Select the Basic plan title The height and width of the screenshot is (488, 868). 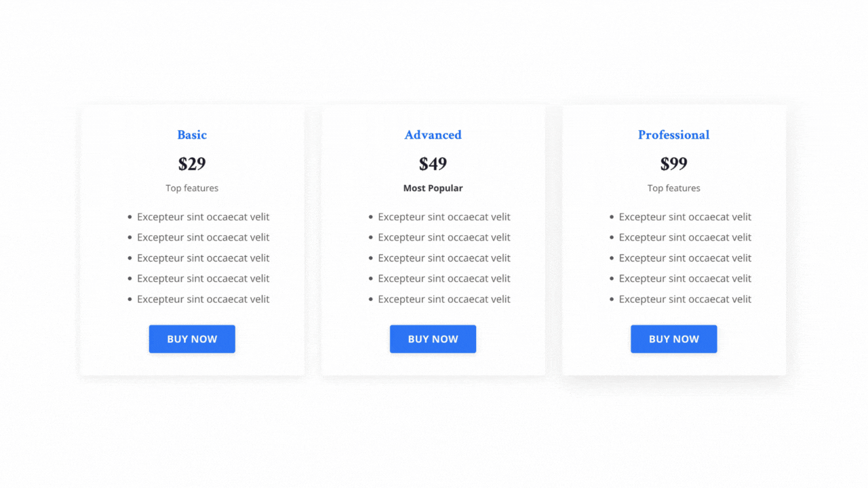192,135
